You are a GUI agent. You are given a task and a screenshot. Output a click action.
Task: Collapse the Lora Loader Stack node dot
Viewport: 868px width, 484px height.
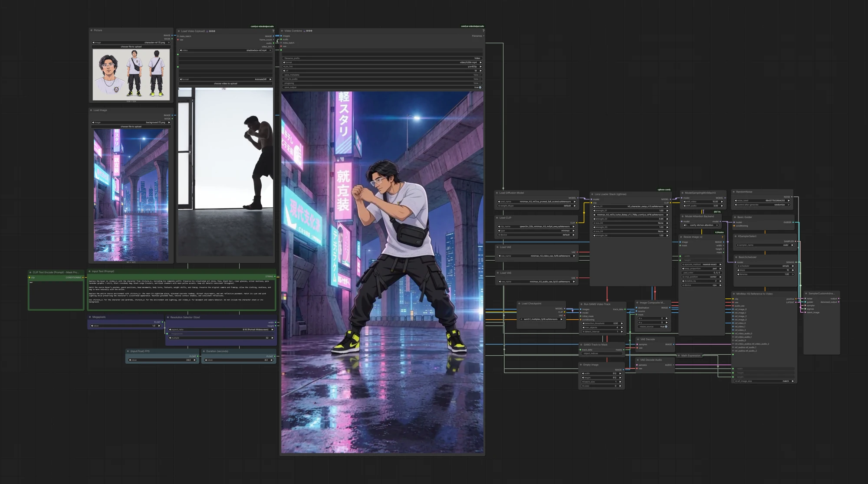[x=592, y=194]
